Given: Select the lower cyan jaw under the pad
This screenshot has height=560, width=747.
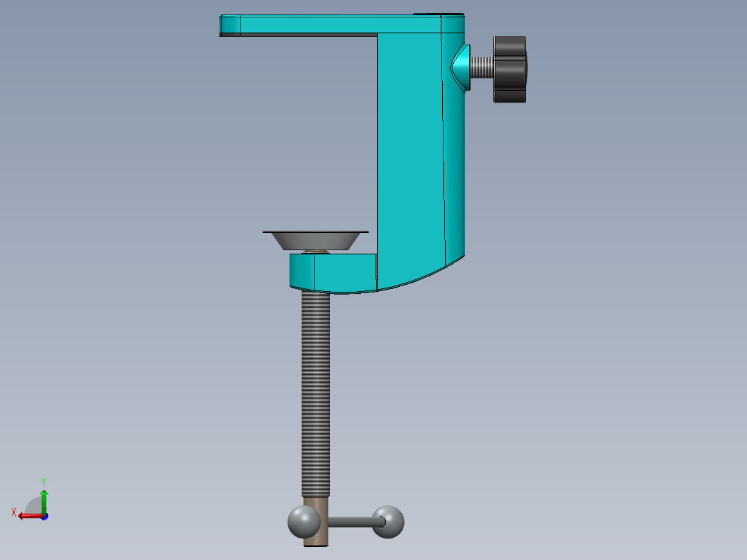Looking at the screenshot, I should [x=333, y=272].
